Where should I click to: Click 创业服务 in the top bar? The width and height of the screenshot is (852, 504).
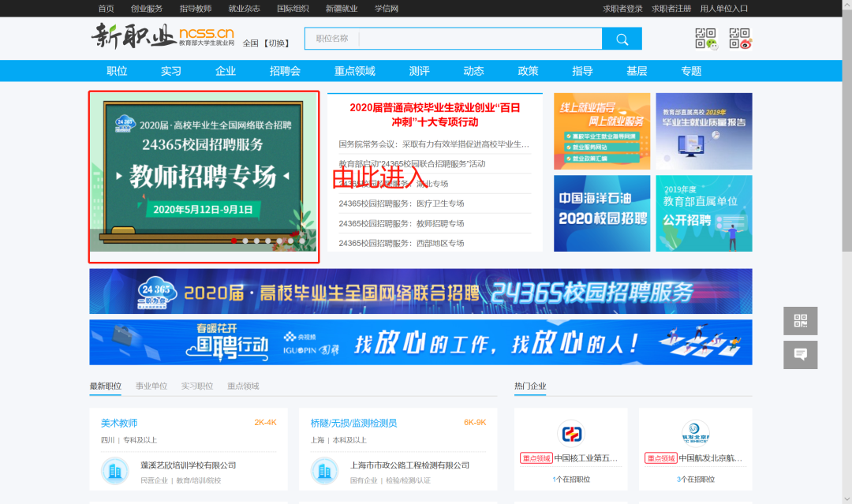tap(147, 9)
